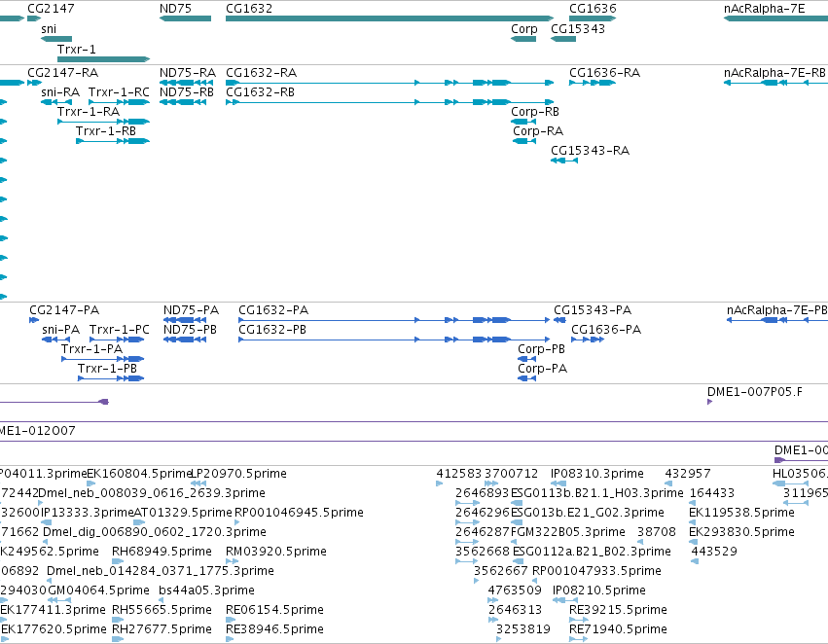
Task: Click the EK119538.5prime EST label
Action: tap(742, 513)
